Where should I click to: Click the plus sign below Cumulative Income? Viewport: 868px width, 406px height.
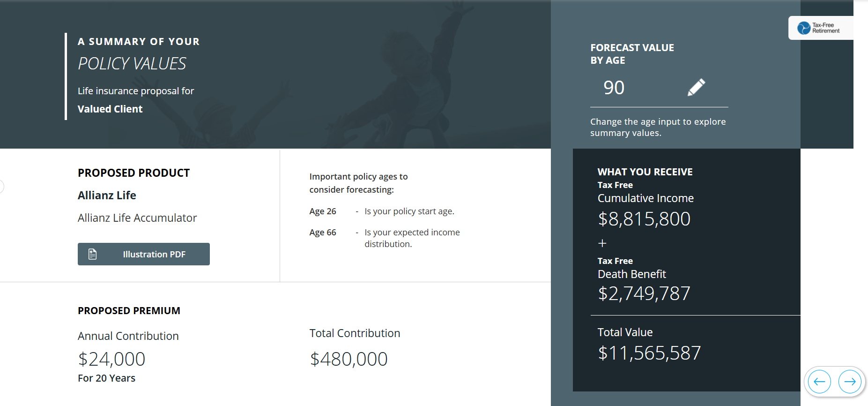(602, 243)
